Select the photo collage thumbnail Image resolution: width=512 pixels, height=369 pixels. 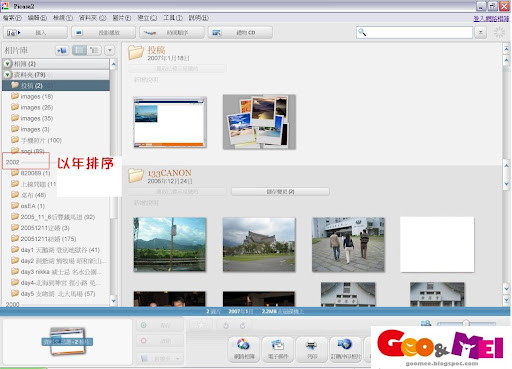coord(259,122)
